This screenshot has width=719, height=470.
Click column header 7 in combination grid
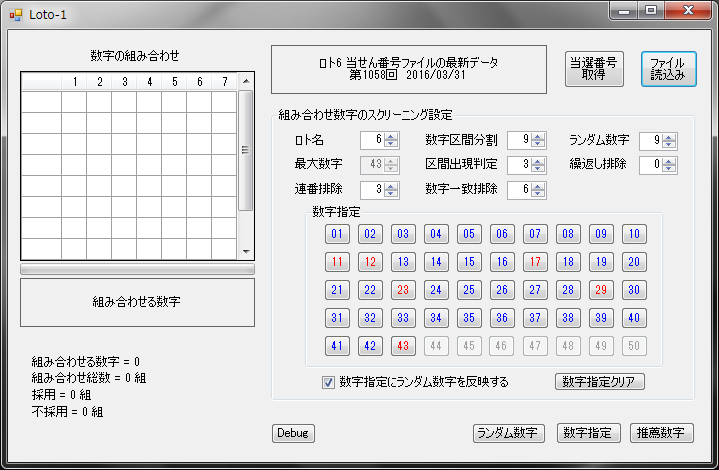(x=224, y=82)
